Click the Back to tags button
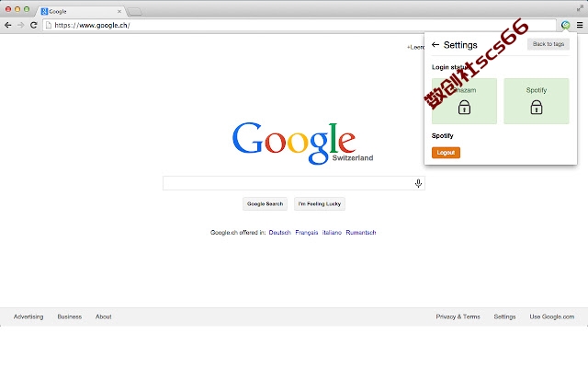 (548, 44)
